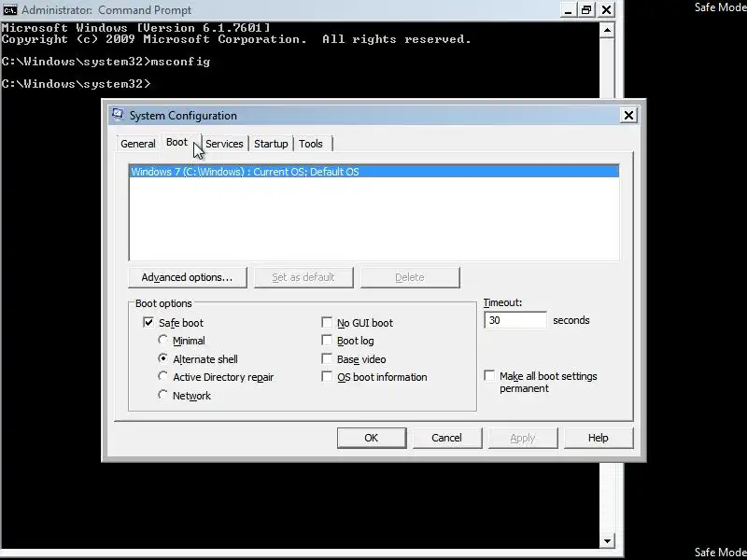Open Advanced options for boot
The height and width of the screenshot is (560, 747).
(x=188, y=277)
